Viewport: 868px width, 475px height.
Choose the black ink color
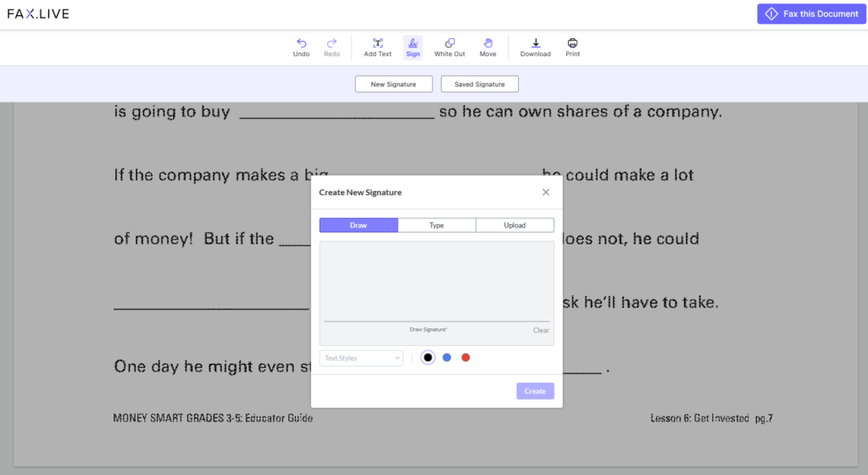point(428,358)
